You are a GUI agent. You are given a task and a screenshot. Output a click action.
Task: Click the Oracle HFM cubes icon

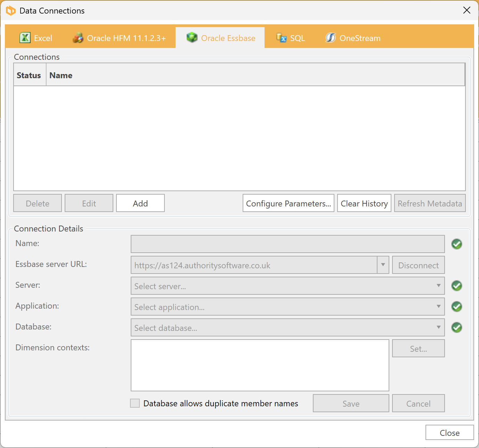point(78,38)
